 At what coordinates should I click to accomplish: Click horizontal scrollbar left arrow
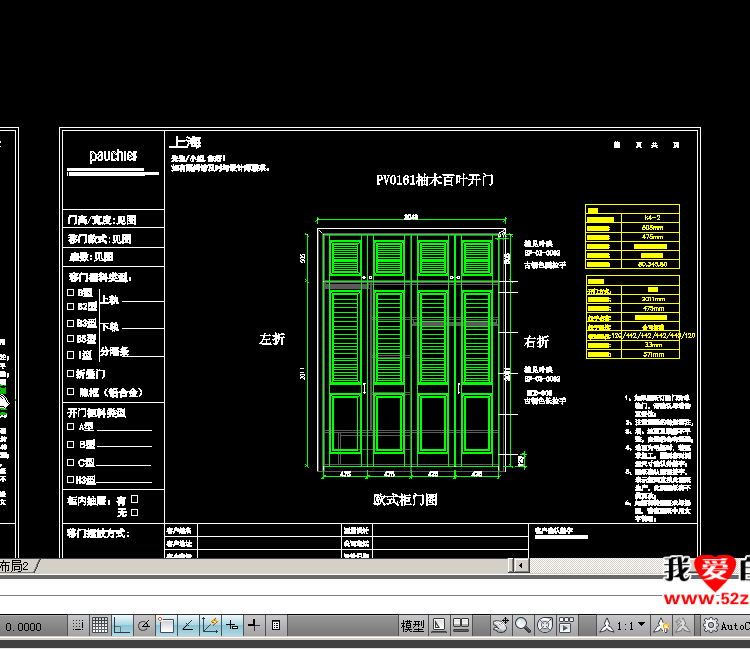pos(521,566)
